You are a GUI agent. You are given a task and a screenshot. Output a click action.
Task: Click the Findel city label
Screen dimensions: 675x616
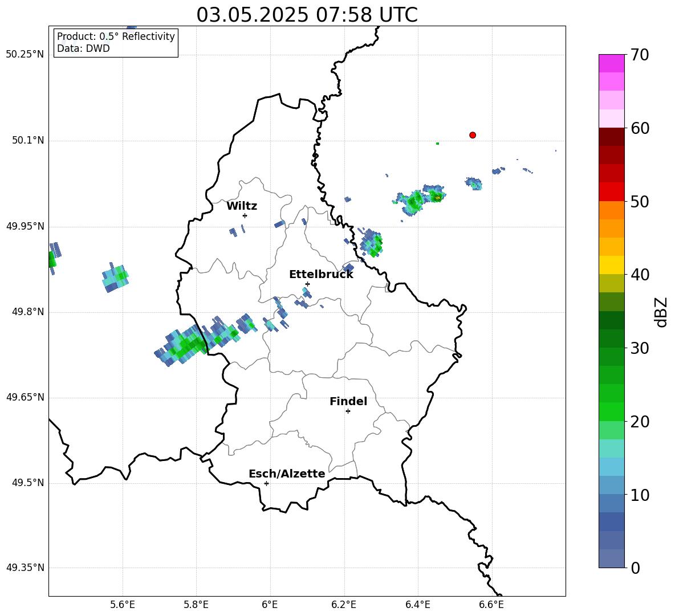click(348, 401)
